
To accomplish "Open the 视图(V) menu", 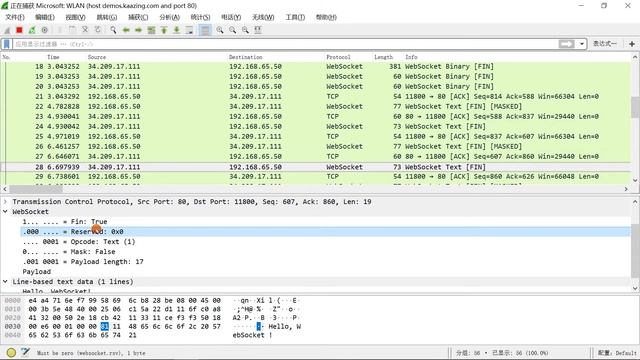I will (75, 17).
